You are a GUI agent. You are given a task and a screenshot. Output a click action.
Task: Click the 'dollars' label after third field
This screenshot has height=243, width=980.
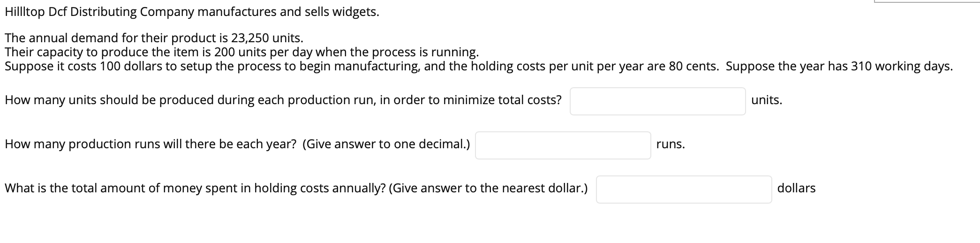coord(796,188)
